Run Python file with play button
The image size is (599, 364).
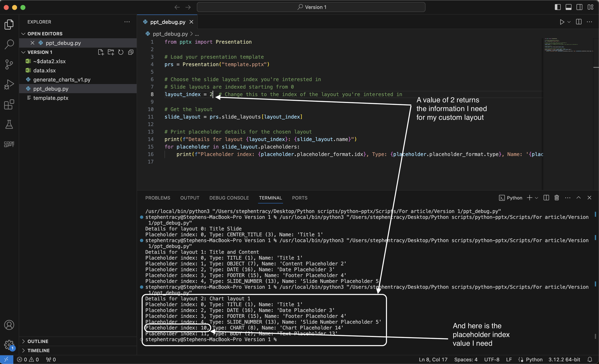pyautogui.click(x=562, y=22)
